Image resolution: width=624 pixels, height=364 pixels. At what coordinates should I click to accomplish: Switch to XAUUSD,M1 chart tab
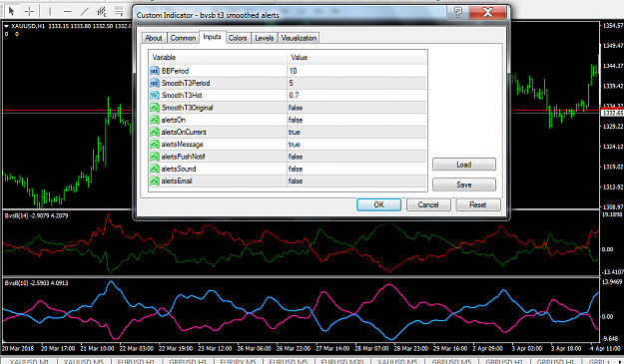[x=29, y=361]
